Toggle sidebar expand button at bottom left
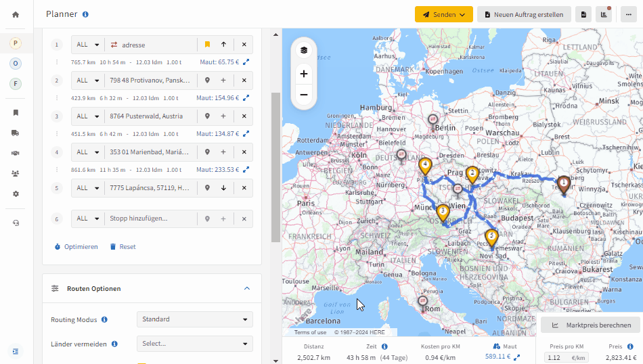 16,351
